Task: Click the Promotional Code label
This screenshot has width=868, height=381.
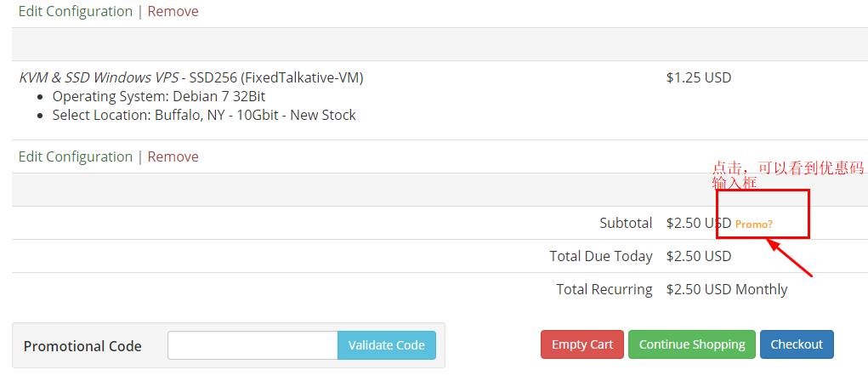Action: point(82,347)
